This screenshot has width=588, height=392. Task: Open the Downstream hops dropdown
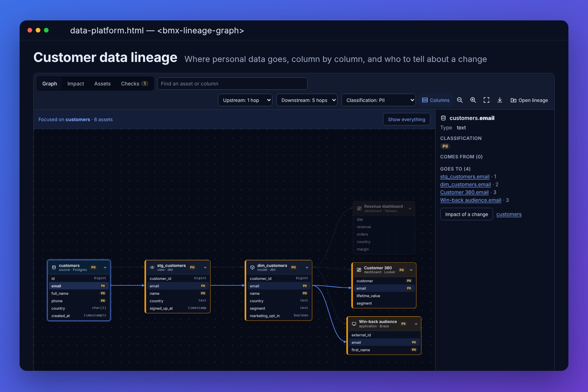point(307,100)
